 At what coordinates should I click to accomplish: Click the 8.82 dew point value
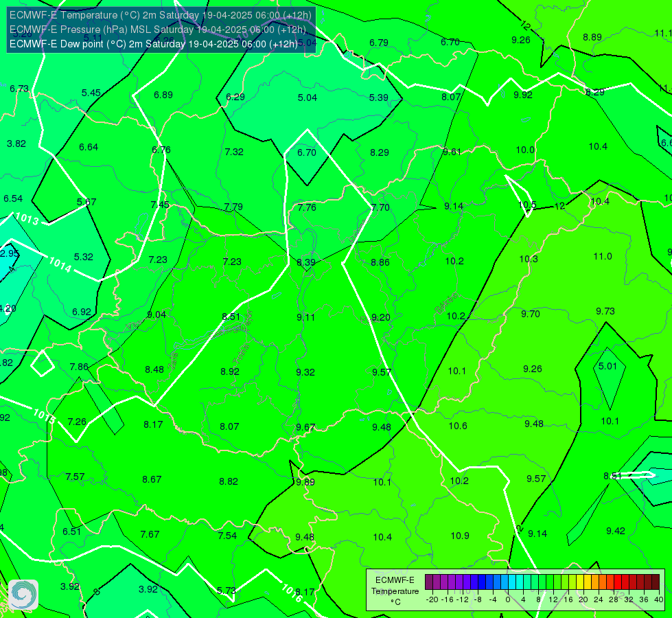tap(229, 481)
